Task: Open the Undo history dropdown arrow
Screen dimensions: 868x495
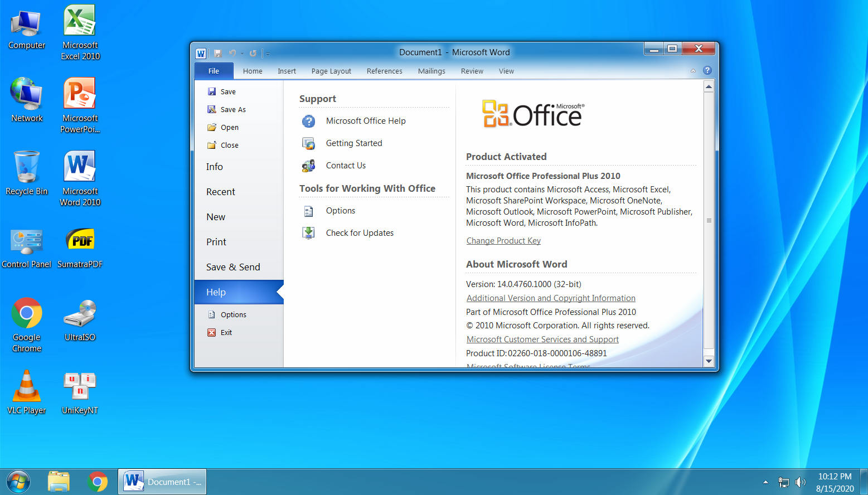Action: (242, 54)
